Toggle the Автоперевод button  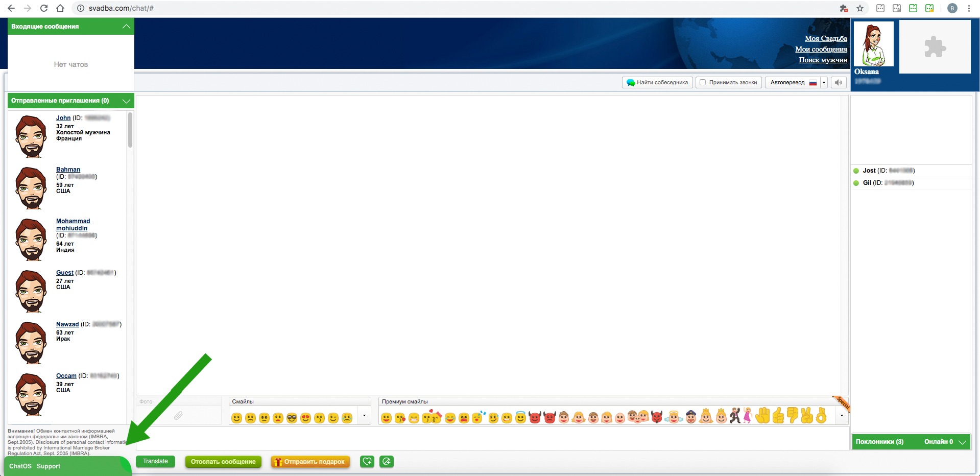[793, 82]
